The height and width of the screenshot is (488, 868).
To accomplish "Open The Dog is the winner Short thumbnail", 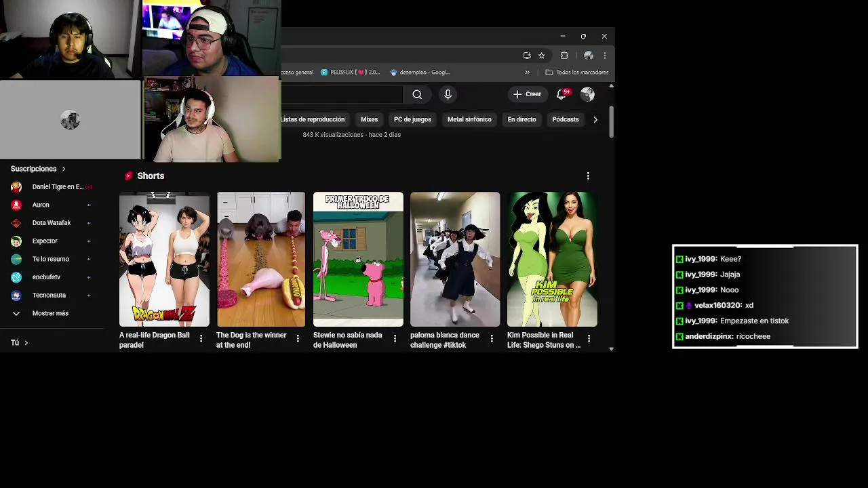I will point(261,260).
